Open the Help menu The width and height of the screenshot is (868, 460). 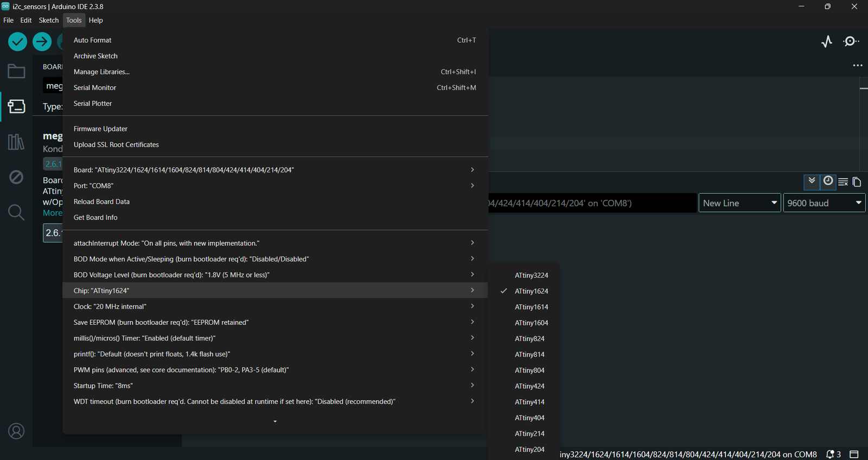click(x=95, y=20)
